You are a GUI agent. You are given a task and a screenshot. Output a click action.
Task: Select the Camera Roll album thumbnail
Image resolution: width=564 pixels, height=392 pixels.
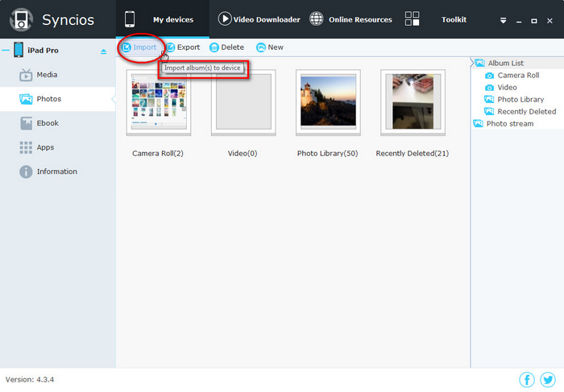click(x=159, y=102)
